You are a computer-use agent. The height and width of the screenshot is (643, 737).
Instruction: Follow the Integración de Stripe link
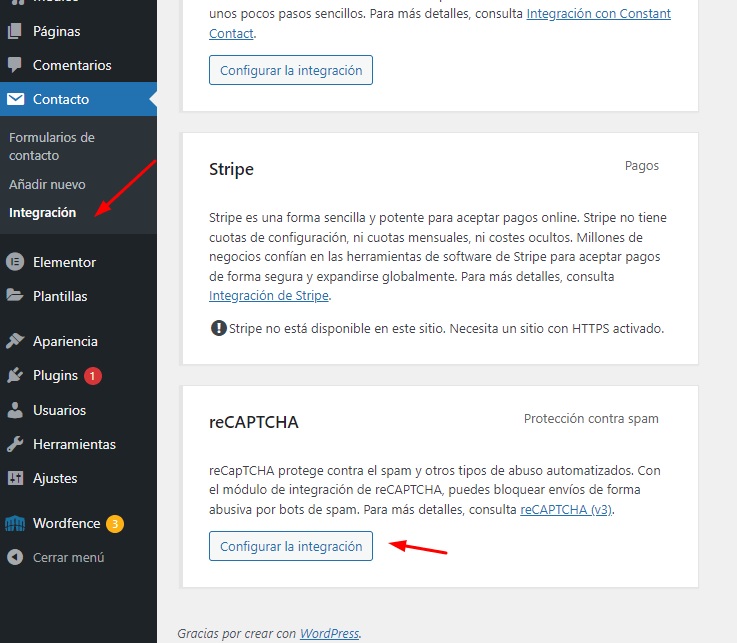pos(269,295)
